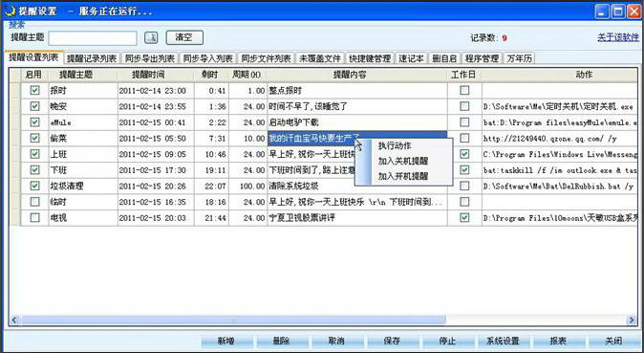644x353 pixels.
Task: Check the 工作日 box for 晚安 row
Action: pos(464,106)
